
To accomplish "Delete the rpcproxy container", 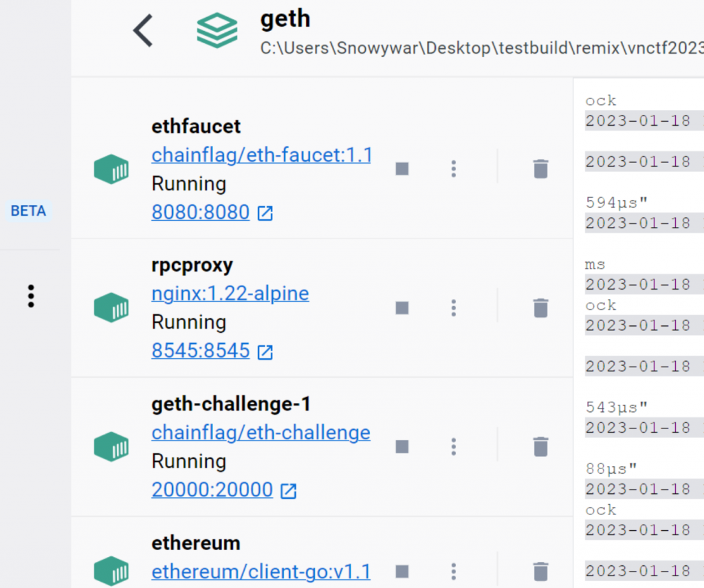I will (x=541, y=307).
